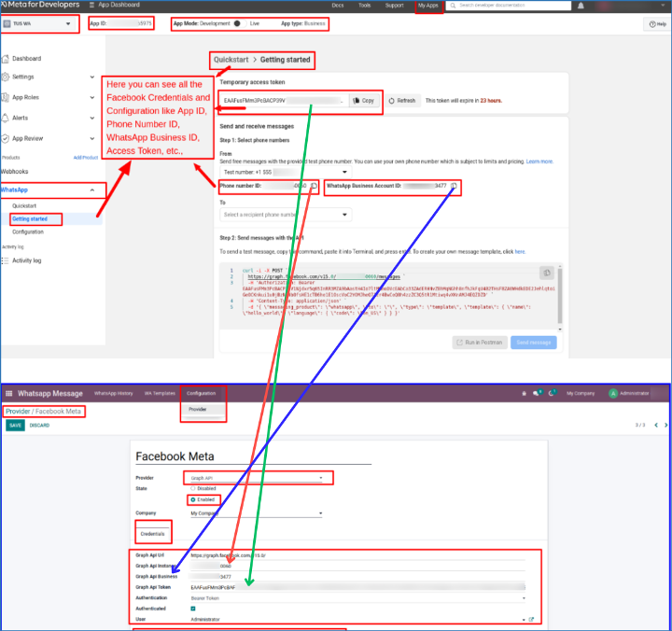Viewport: 672px width, 631px height.
Task: Open the Odoo activities clock icon
Action: [553, 393]
